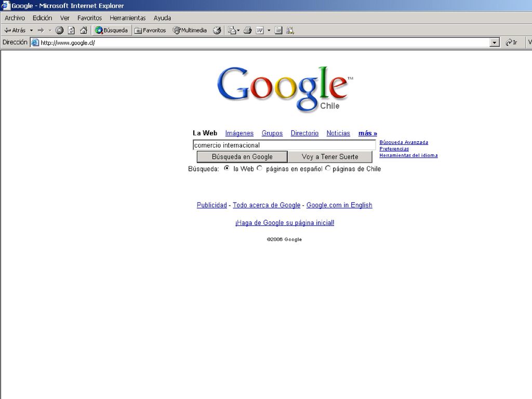Go to the home page icon
The image size is (532, 399).
[x=84, y=30]
